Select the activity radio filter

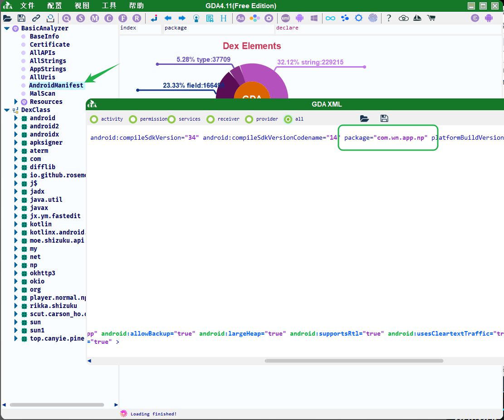(94, 119)
